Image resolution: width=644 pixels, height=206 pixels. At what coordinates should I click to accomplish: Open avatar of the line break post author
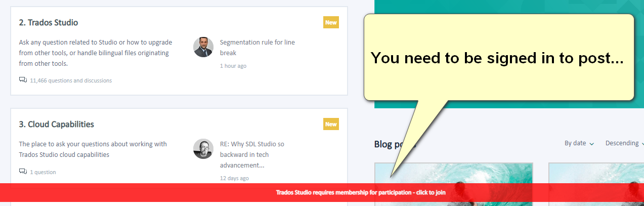[203, 47]
